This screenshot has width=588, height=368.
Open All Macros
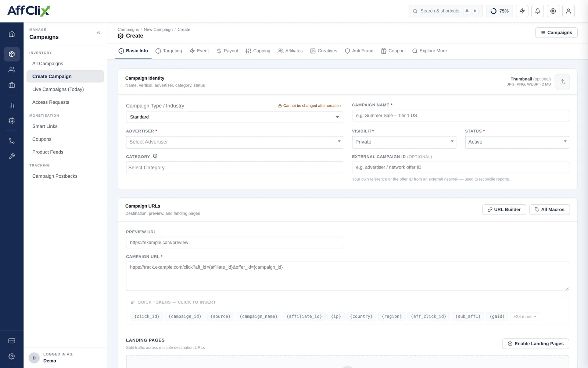pyautogui.click(x=549, y=209)
